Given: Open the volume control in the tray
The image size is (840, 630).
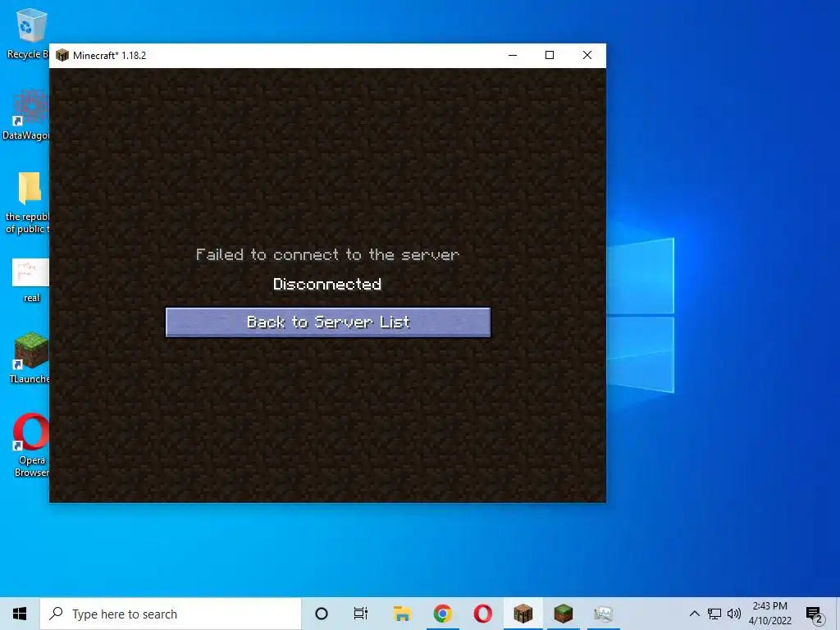Looking at the screenshot, I should (734, 614).
